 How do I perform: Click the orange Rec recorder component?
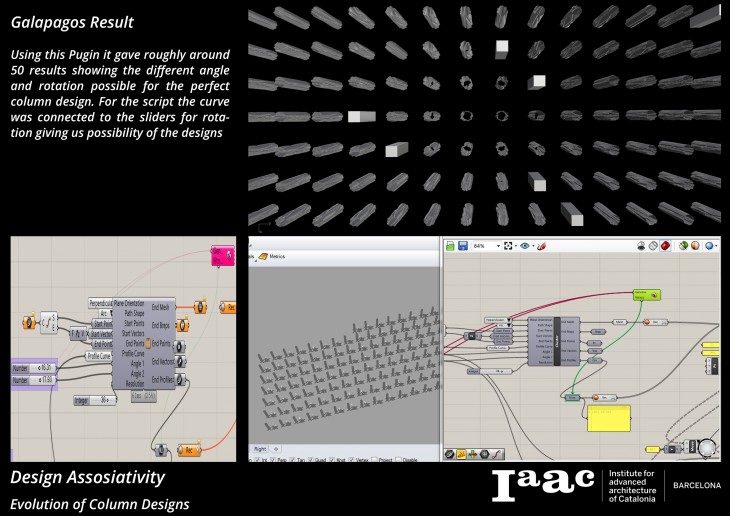[186, 449]
